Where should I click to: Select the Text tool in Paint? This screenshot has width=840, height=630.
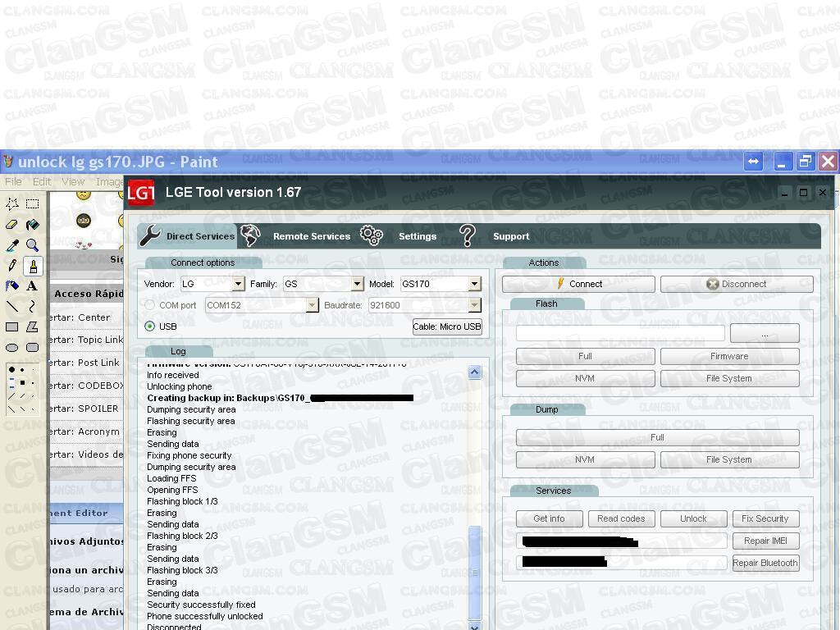33,285
